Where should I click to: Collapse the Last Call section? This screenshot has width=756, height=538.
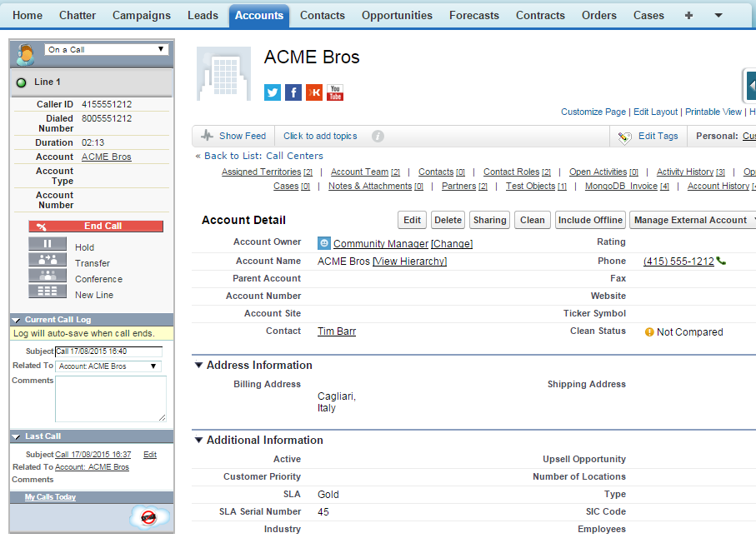[x=16, y=436]
